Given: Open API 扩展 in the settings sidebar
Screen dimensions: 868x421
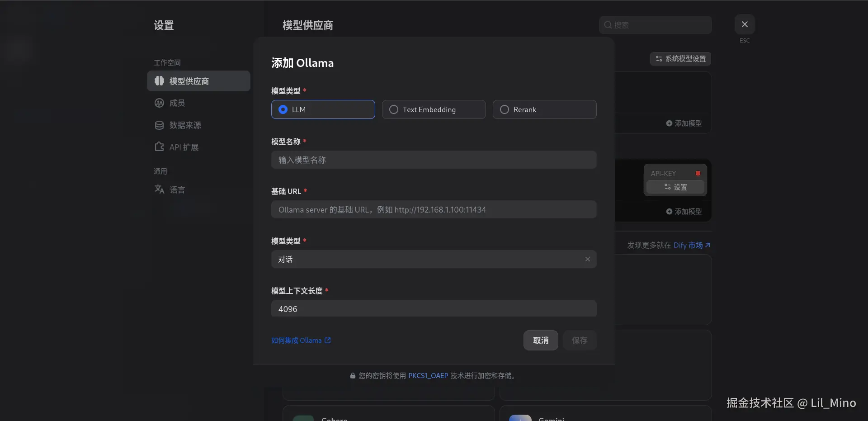Looking at the screenshot, I should coord(198,147).
